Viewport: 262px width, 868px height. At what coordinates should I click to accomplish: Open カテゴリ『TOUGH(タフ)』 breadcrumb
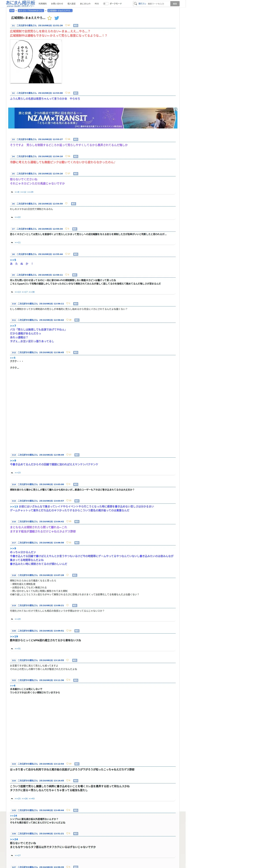coord(31,10)
